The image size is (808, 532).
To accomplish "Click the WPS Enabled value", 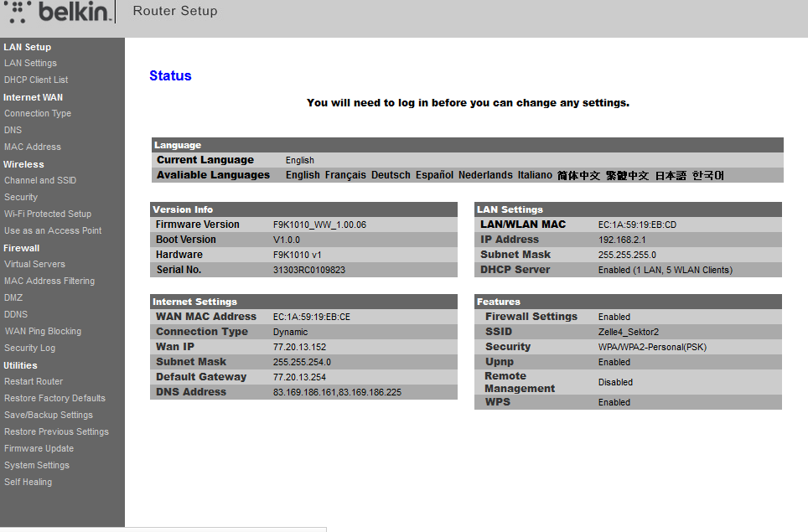I will [614, 403].
